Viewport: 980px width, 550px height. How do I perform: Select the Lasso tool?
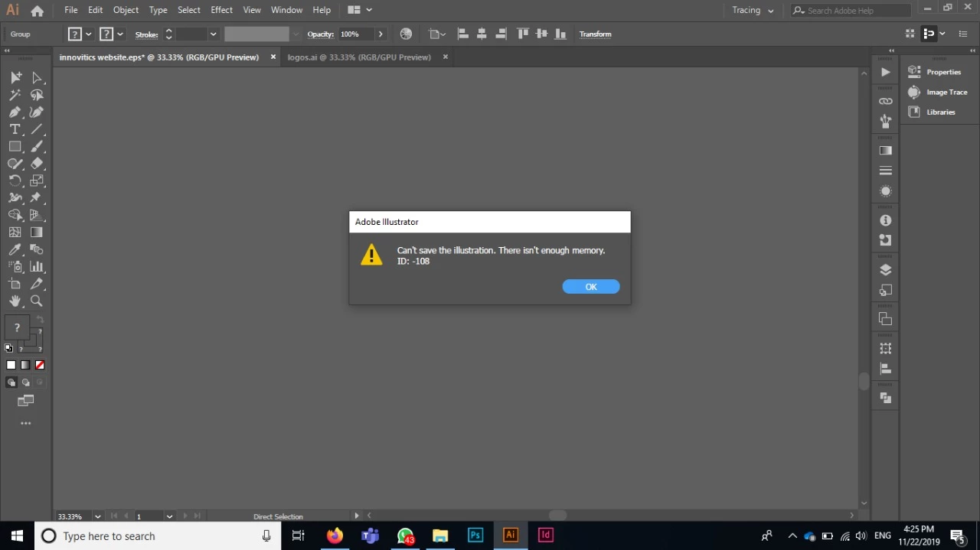37,95
